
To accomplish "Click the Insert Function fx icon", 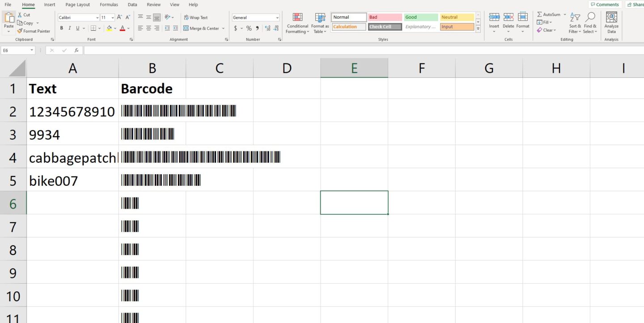I will [x=76, y=50].
